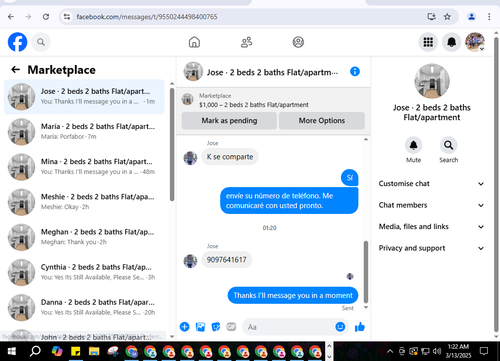Click conversation list scrollbar
The width and height of the screenshot is (500, 361).
[172, 144]
